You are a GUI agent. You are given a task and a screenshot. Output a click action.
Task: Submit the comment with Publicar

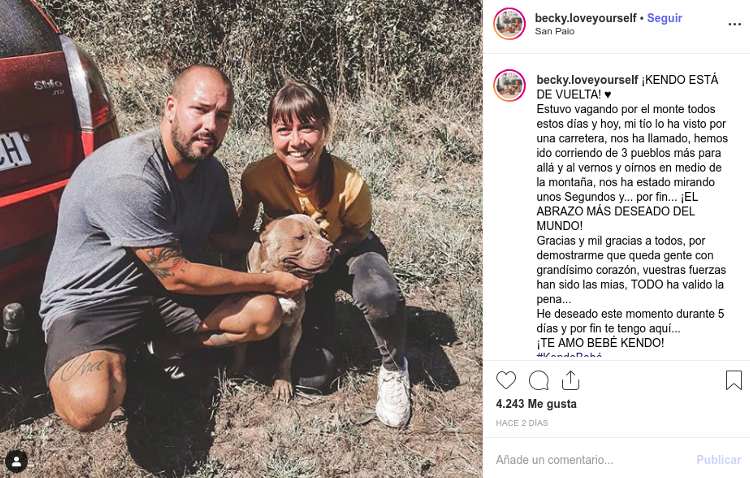pyautogui.click(x=718, y=460)
